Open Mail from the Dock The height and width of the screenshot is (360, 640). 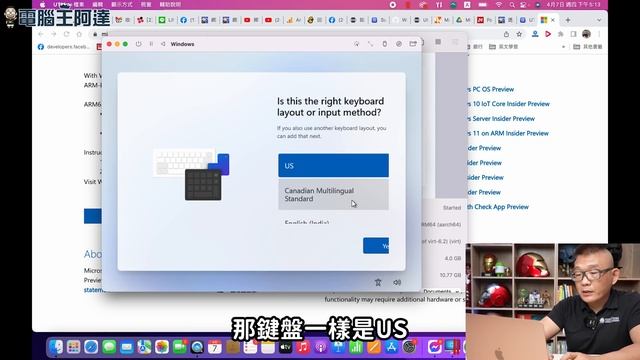127,347
